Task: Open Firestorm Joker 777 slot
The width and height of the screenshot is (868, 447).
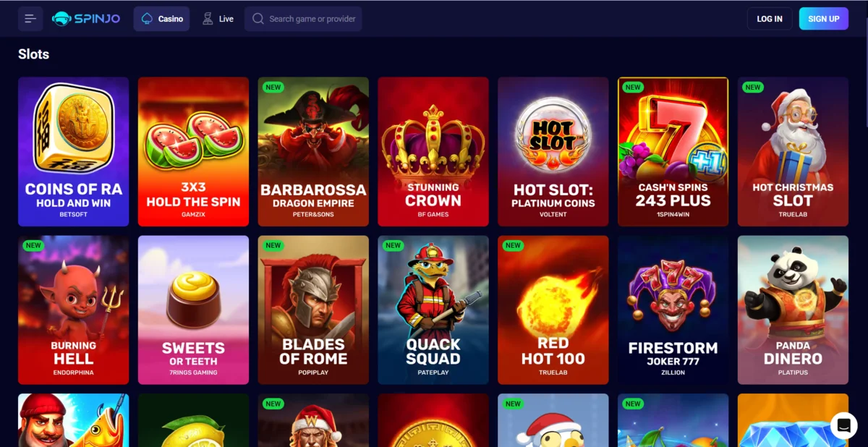Action: tap(673, 310)
